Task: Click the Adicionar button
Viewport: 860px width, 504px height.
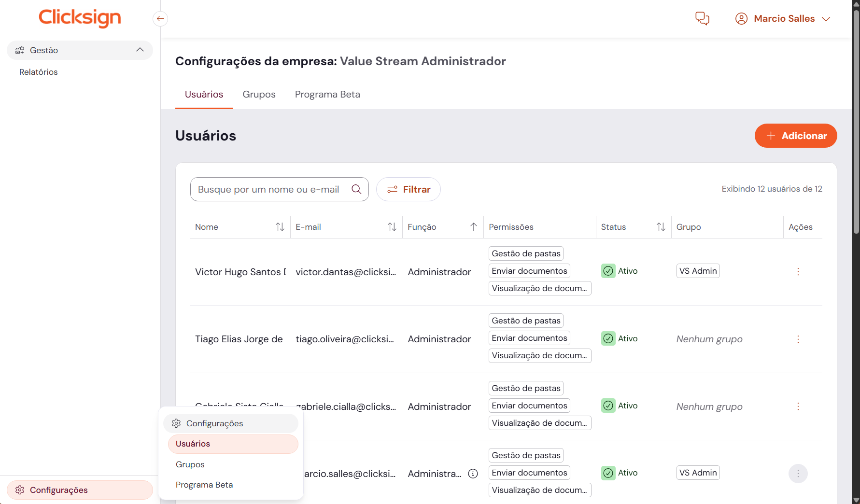Action: pyautogui.click(x=795, y=136)
